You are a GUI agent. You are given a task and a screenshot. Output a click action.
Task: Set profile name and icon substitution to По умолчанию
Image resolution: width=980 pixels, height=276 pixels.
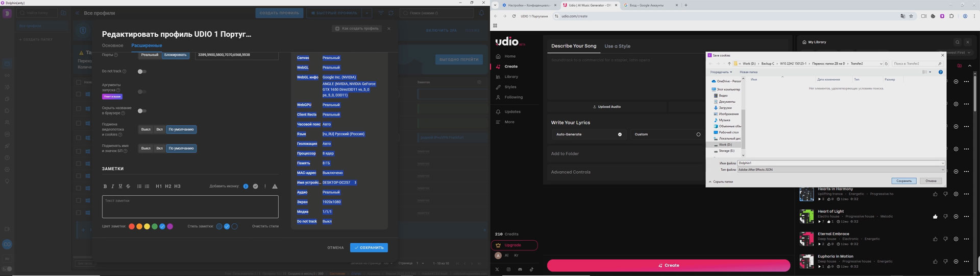[181, 148]
